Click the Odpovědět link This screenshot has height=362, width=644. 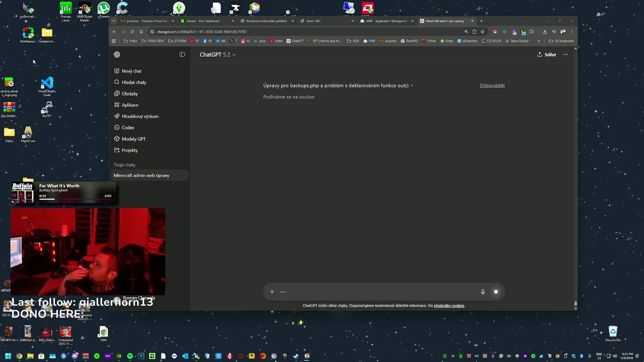pos(492,85)
